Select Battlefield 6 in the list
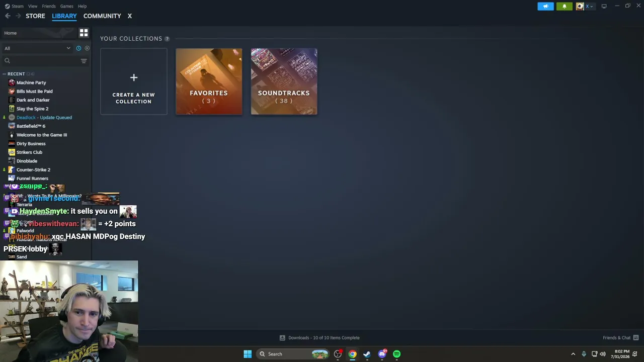The image size is (644, 362). coord(31,126)
